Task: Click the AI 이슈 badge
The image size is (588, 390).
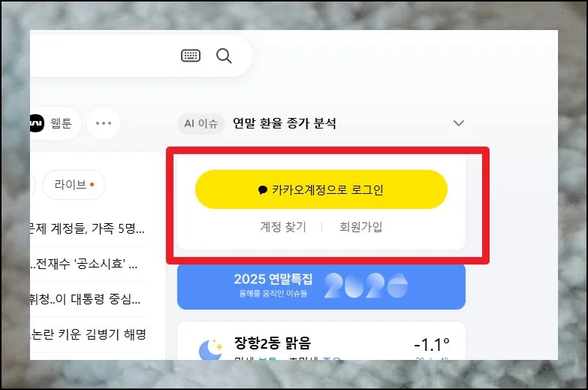Action: pos(201,123)
